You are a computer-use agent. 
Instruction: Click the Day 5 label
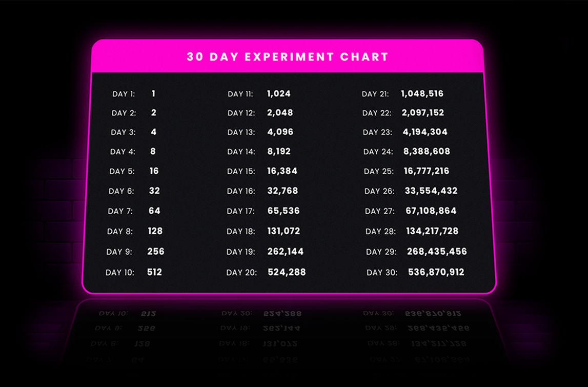point(122,171)
